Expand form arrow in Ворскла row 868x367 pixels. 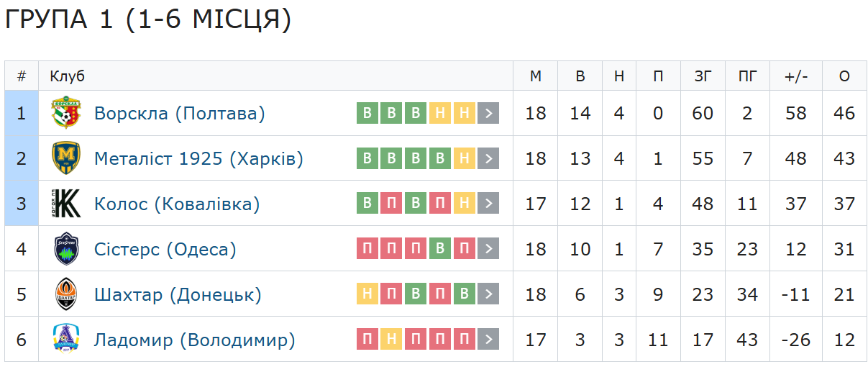pos(488,113)
